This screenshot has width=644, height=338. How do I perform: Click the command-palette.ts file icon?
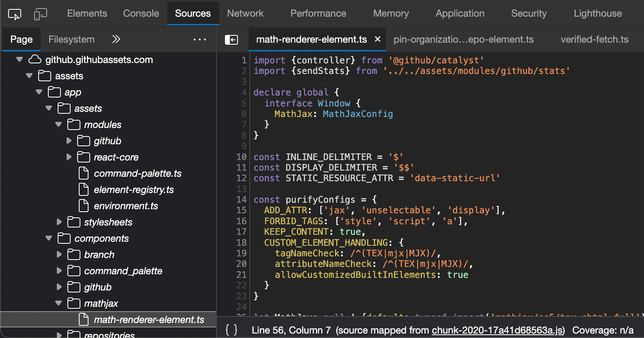84,173
